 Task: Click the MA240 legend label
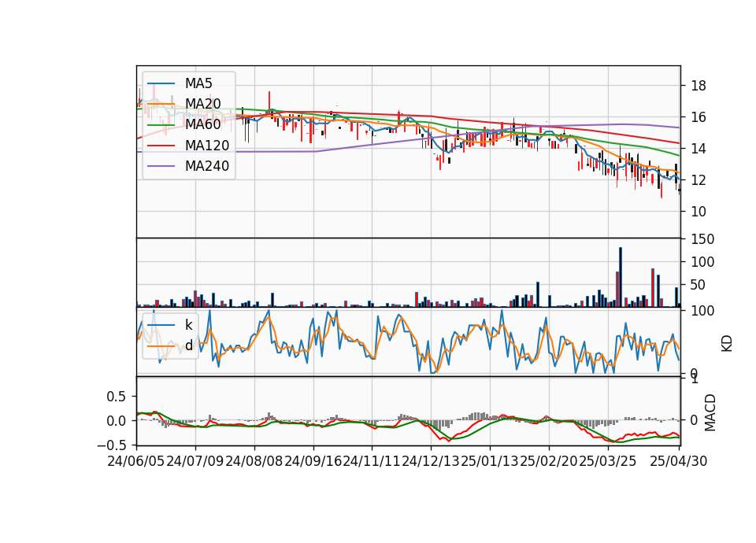click(x=207, y=166)
